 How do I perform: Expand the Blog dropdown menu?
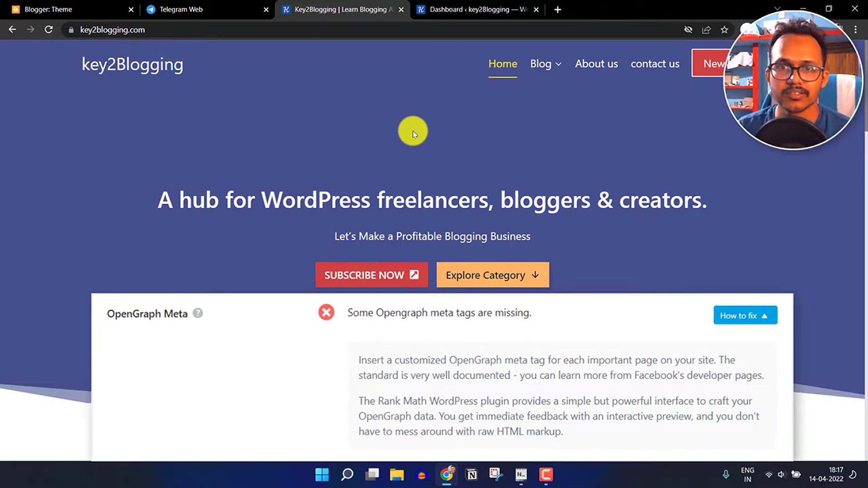(546, 64)
